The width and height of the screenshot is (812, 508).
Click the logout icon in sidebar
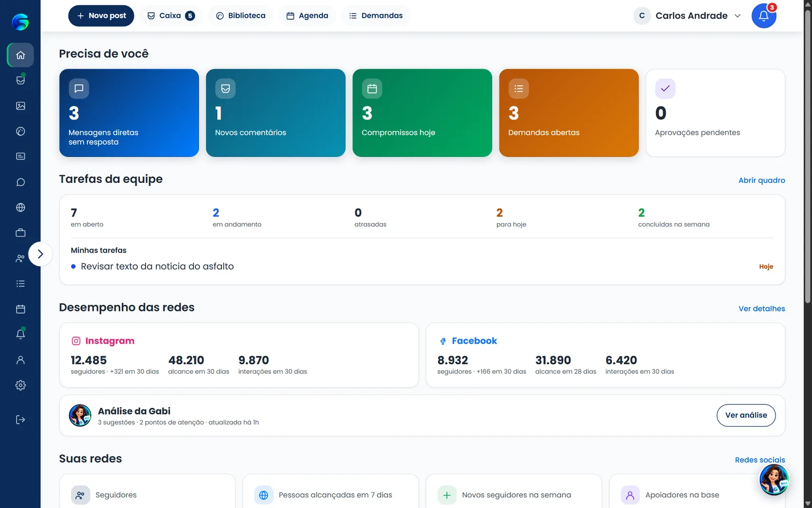pos(20,420)
